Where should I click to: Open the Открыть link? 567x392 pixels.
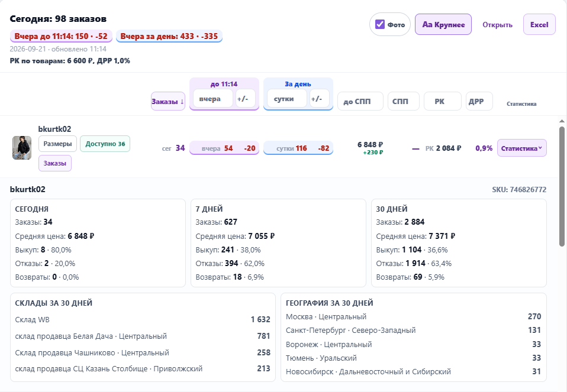click(497, 25)
